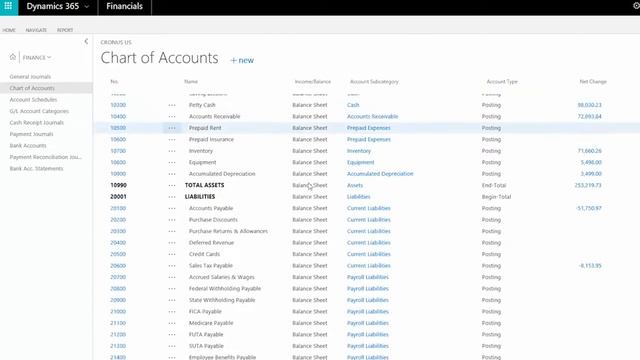Open the ellipsis menu for FICA Payable
The image size is (640, 360).
click(x=172, y=311)
